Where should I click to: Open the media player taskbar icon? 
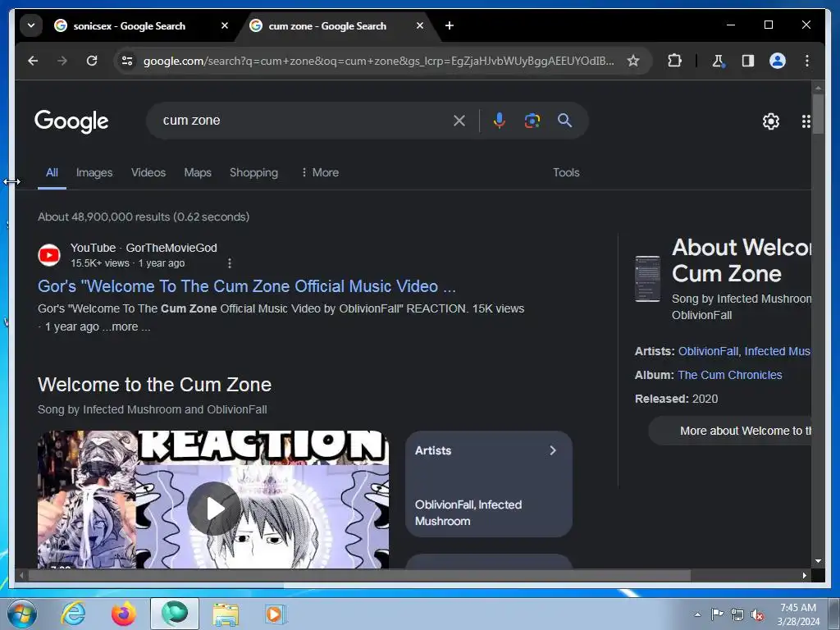276,614
